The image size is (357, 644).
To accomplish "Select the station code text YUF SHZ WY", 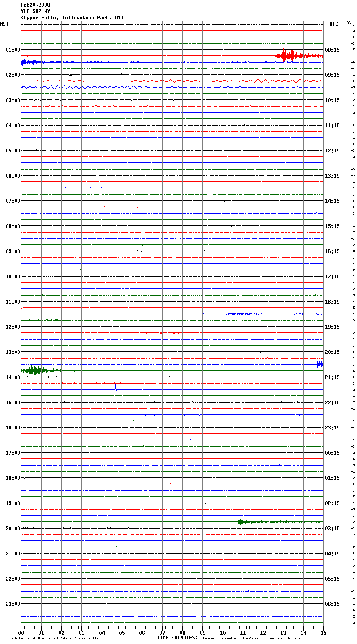I will (35, 11).
